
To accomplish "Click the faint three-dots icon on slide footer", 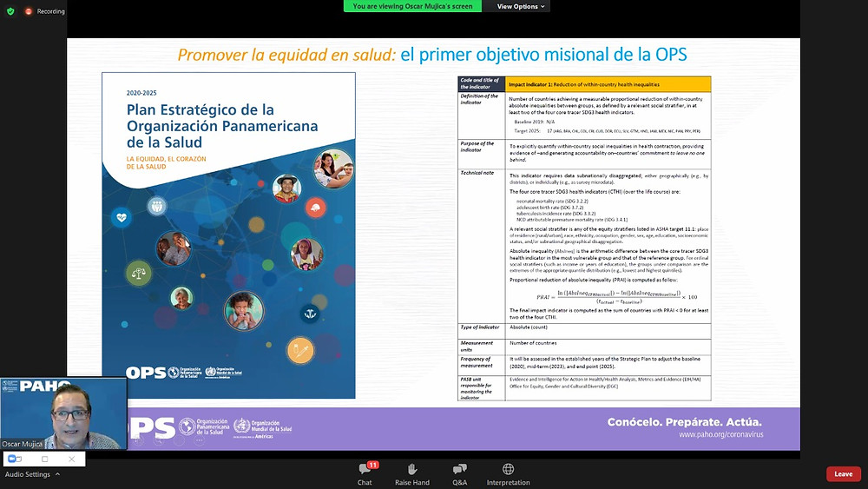I will [199, 441].
